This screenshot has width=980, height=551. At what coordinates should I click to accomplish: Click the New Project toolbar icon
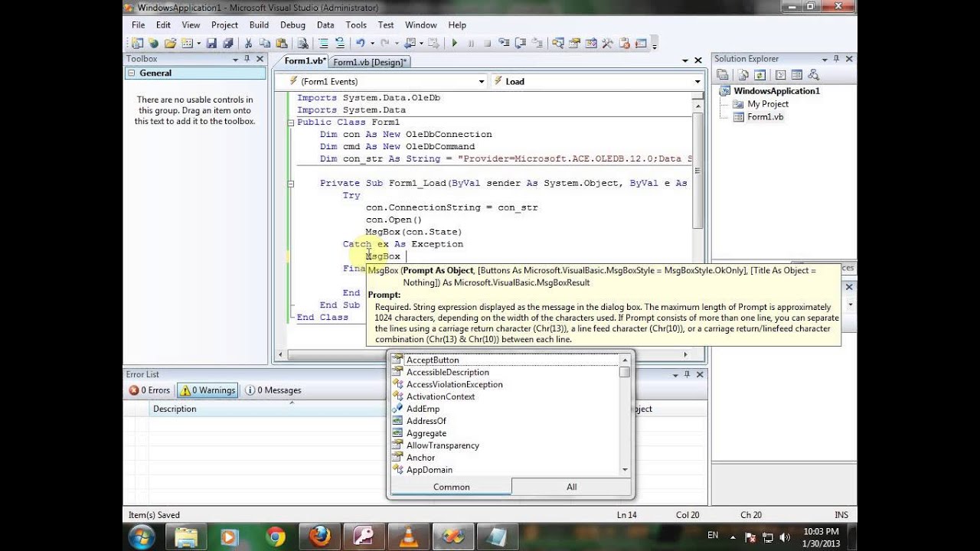(138, 44)
